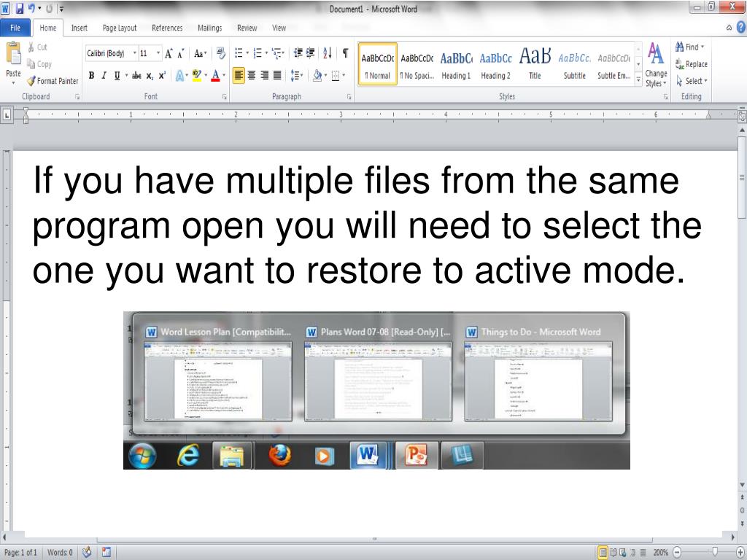Center align the paragraph

pyautogui.click(x=252, y=75)
